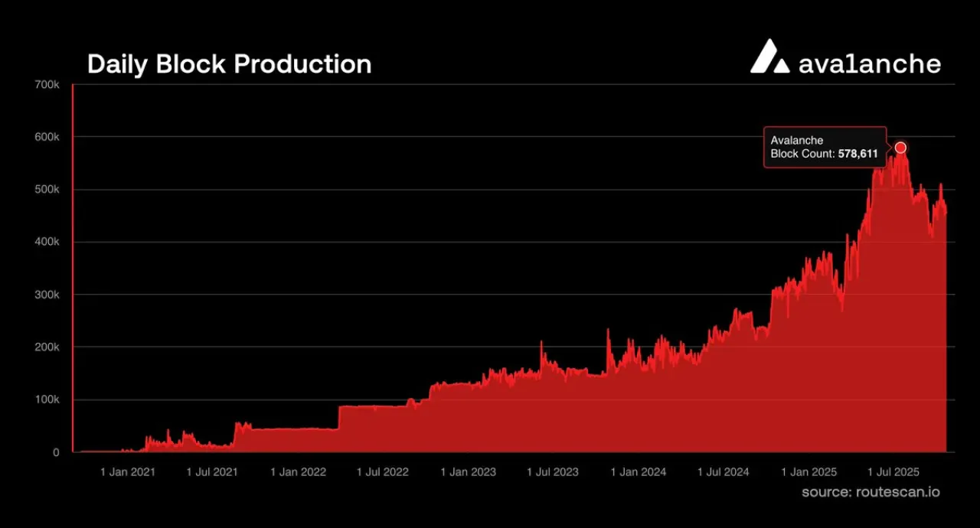
Task: Select the 1 Jul 2021 axis label
Action: click(212, 472)
